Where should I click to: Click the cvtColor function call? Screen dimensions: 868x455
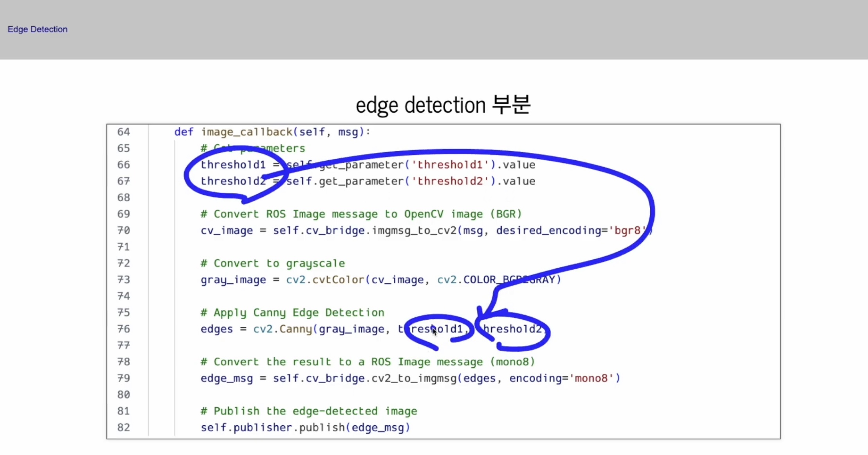338,279
